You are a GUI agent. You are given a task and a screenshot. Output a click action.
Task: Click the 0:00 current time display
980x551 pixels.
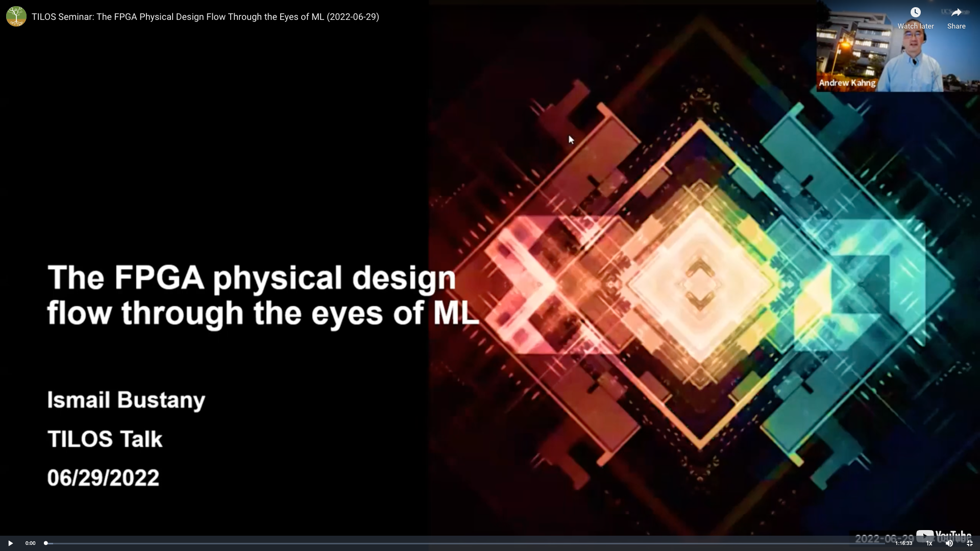tap(30, 543)
